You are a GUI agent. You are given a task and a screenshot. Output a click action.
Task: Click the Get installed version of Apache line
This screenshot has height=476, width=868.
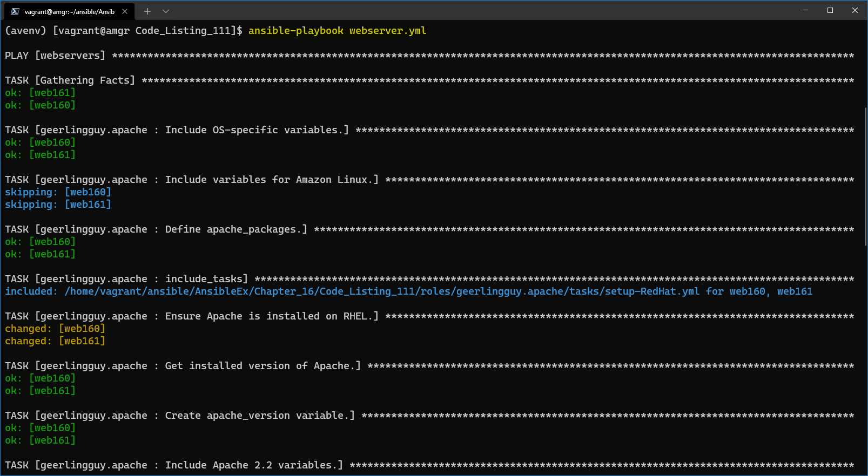pyautogui.click(x=429, y=366)
